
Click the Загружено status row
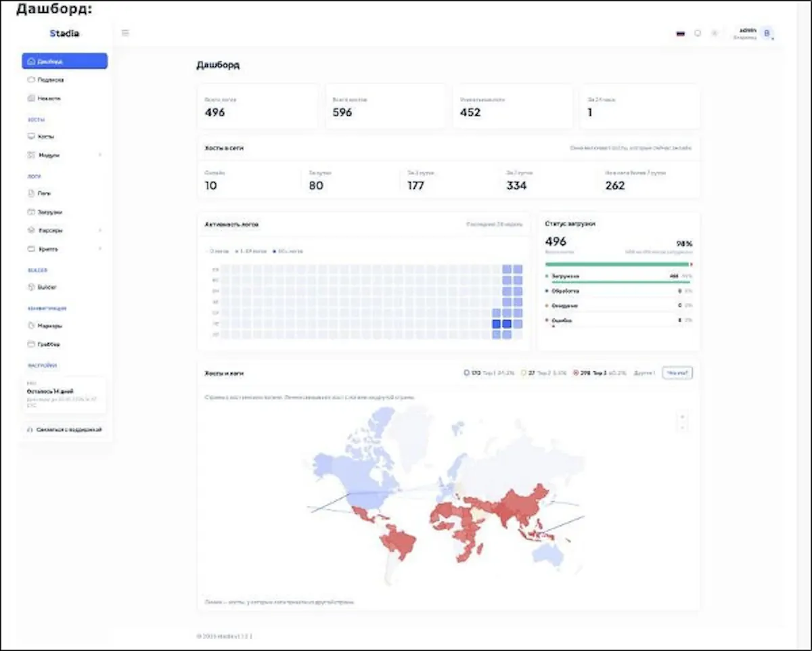coord(618,276)
